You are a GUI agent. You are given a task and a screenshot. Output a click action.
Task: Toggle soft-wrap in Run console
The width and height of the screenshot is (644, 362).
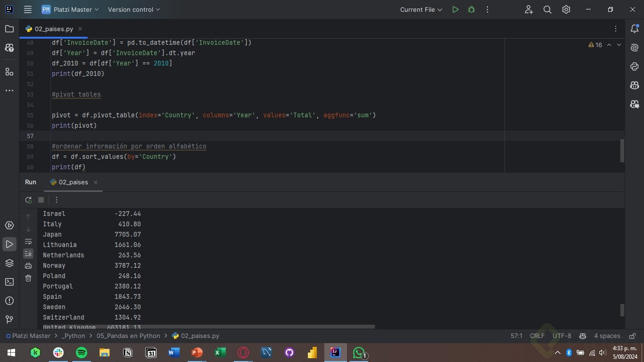[28, 241]
